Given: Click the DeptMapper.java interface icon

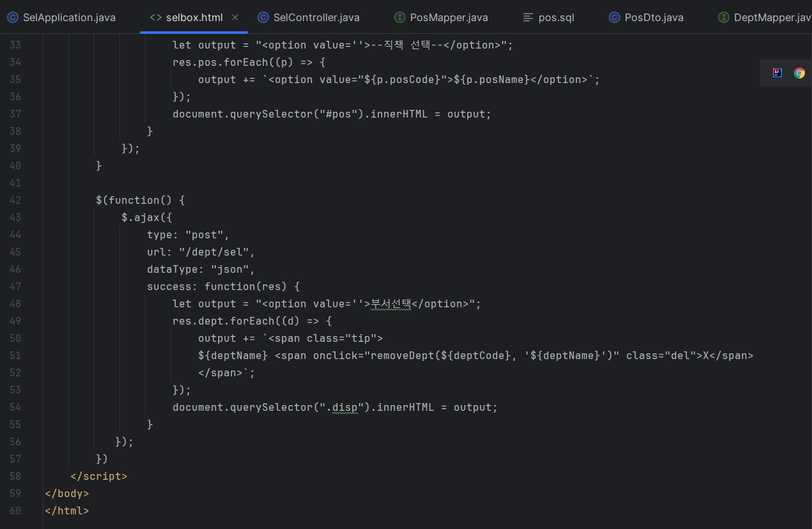Looking at the screenshot, I should click(724, 17).
